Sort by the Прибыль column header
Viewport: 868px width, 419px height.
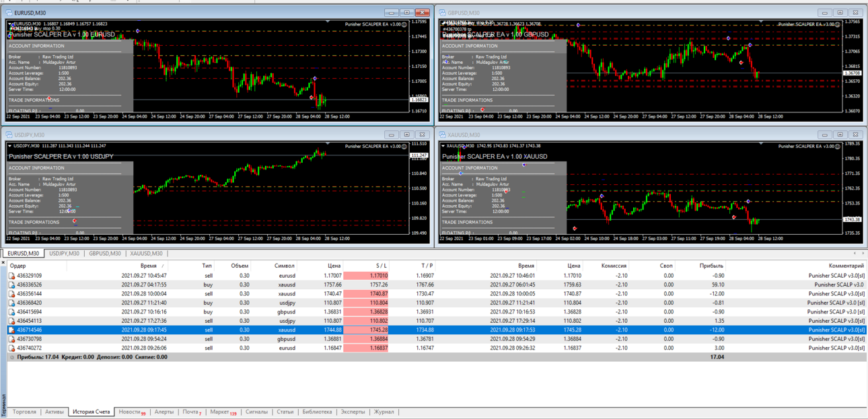(x=711, y=266)
